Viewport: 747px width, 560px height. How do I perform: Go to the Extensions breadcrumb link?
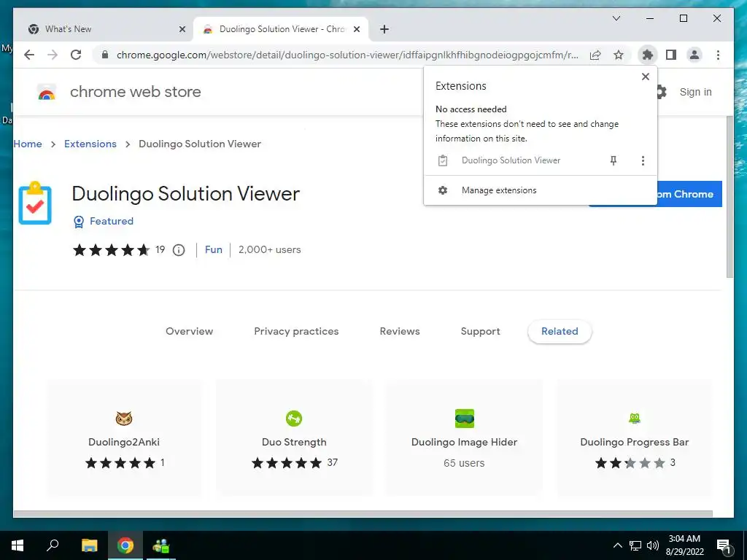coord(90,144)
